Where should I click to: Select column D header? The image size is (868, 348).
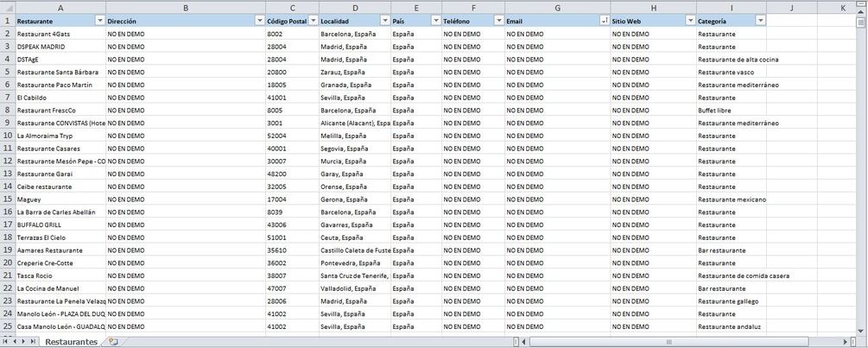point(355,8)
